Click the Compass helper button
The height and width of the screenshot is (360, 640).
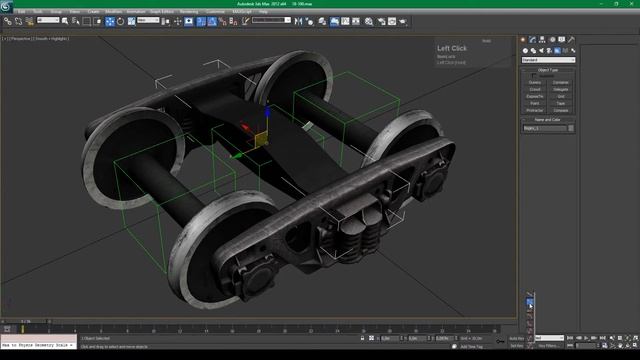pyautogui.click(x=561, y=110)
